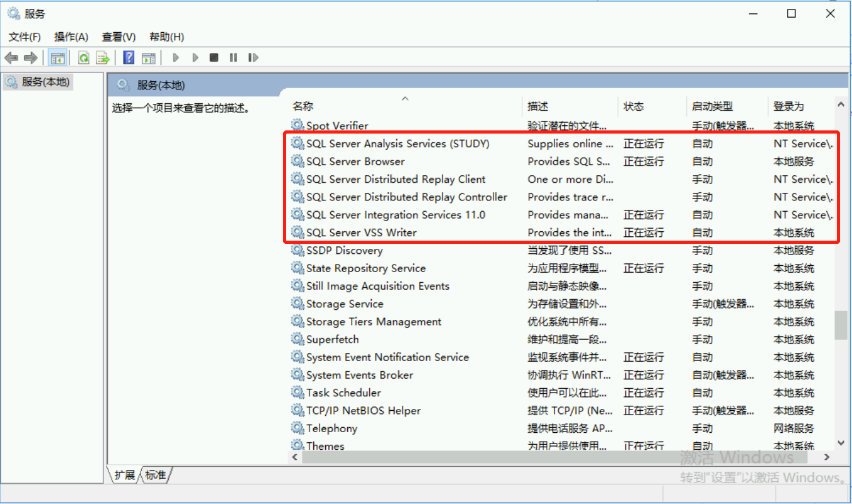Click description 'Provides trace r...'
This screenshot has height=504, width=852.
(x=570, y=197)
